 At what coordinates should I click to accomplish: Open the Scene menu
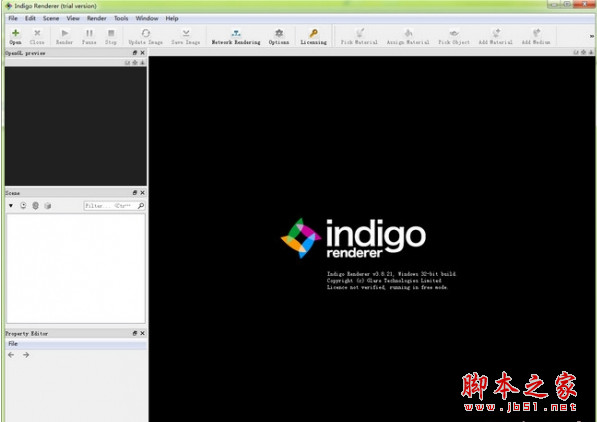coord(51,18)
